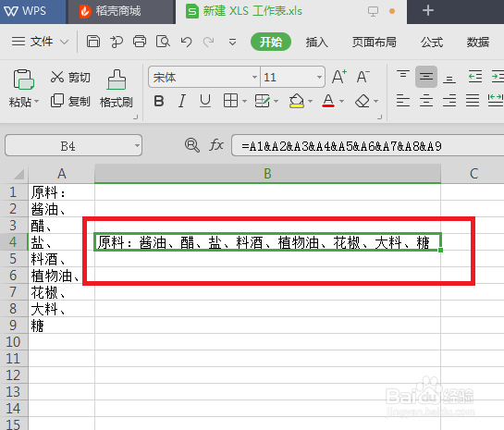
Task: Toggle italic formatting
Action: click(182, 101)
